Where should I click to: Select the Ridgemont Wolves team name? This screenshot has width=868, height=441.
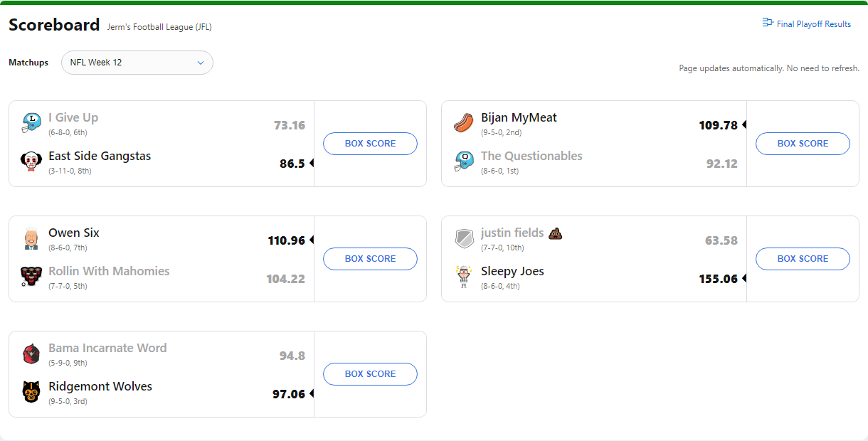pos(100,386)
